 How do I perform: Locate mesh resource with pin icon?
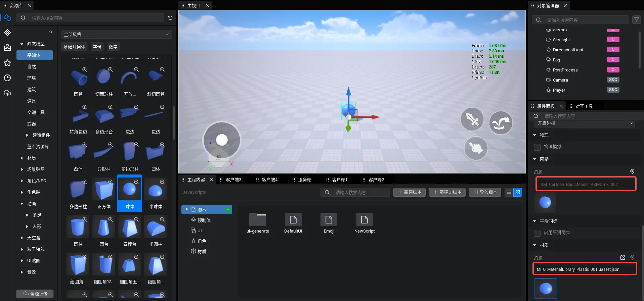tap(632, 171)
